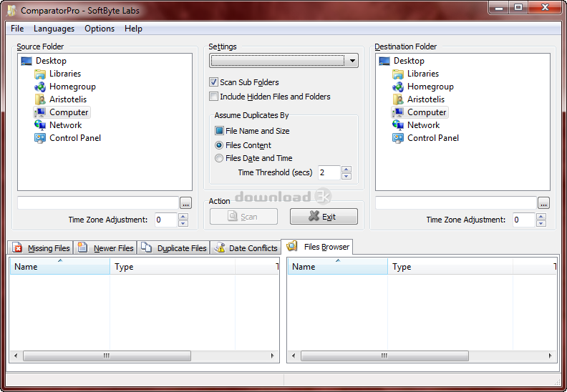Click the Computer icon in Destination Folder tree

(x=398, y=112)
